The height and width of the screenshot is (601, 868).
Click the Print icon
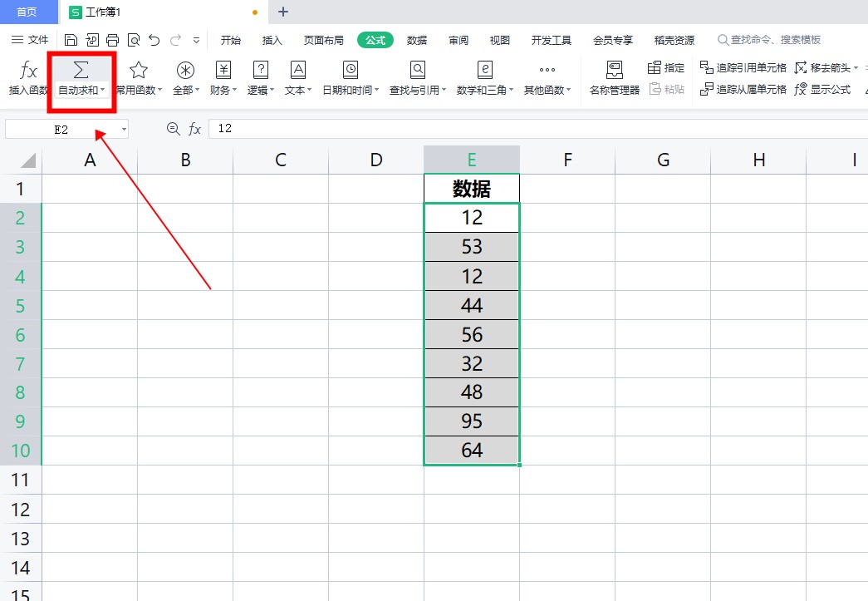112,39
